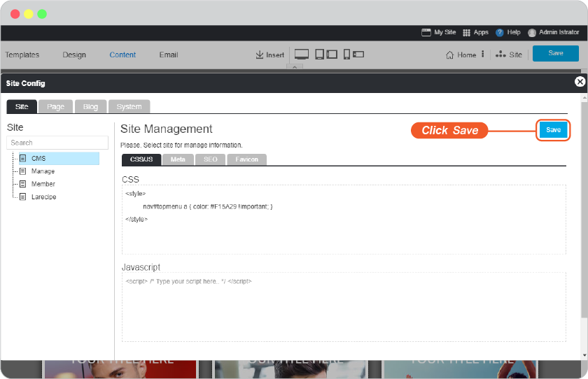Switch to mobile landscape preview
The image size is (588, 379).
(x=358, y=55)
